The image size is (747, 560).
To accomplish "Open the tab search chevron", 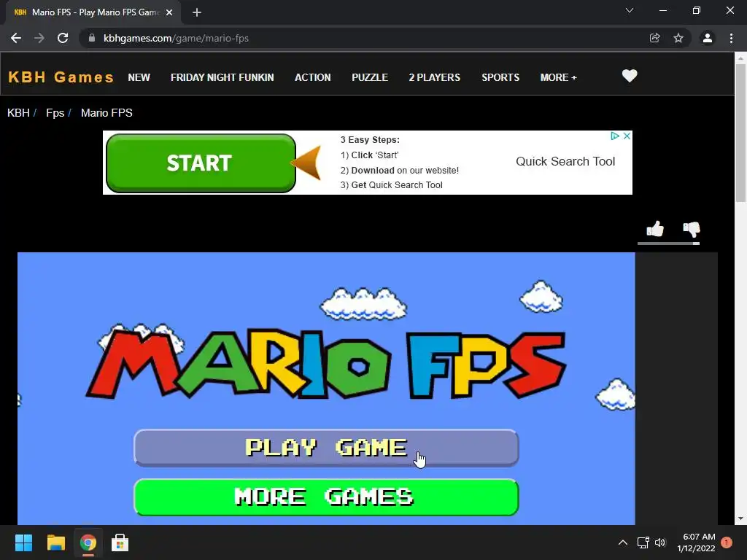I will (630, 10).
